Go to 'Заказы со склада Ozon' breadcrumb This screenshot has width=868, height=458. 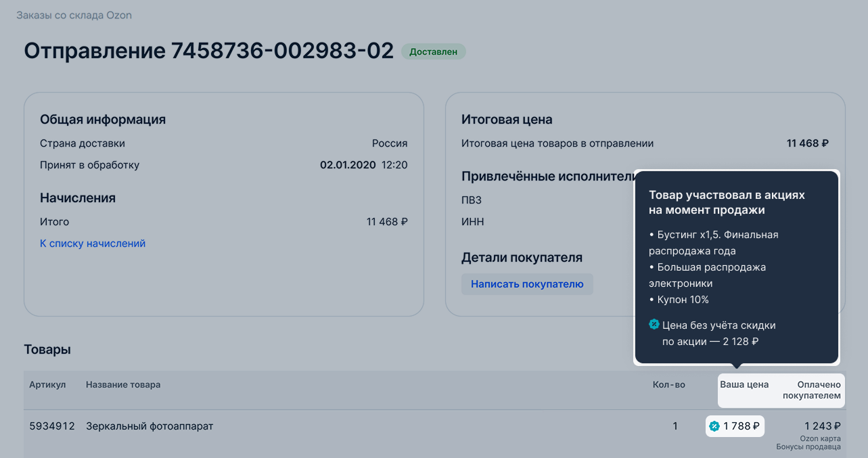pyautogui.click(x=74, y=15)
